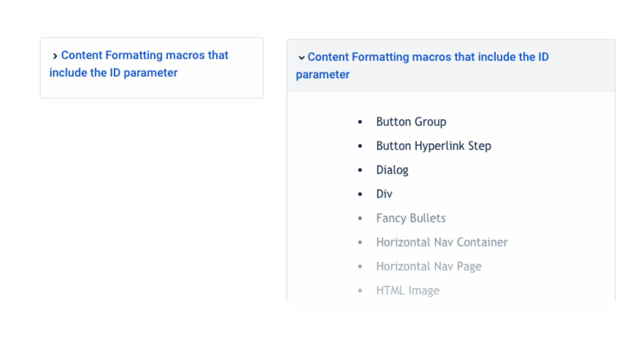Select the Dialog list item
This screenshot has width=644, height=362.
[x=392, y=170]
